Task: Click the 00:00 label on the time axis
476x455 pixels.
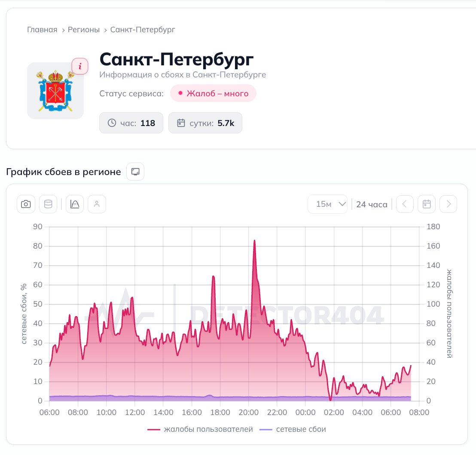Action: tap(305, 412)
